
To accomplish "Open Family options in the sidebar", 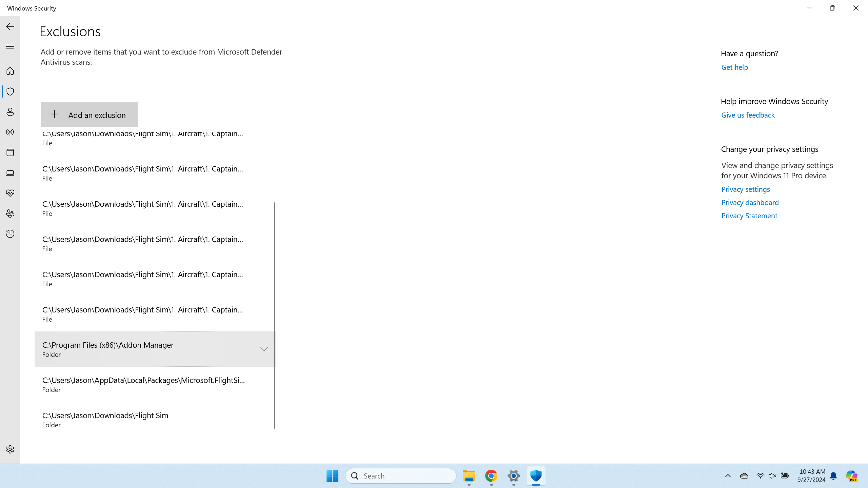I will [x=10, y=213].
